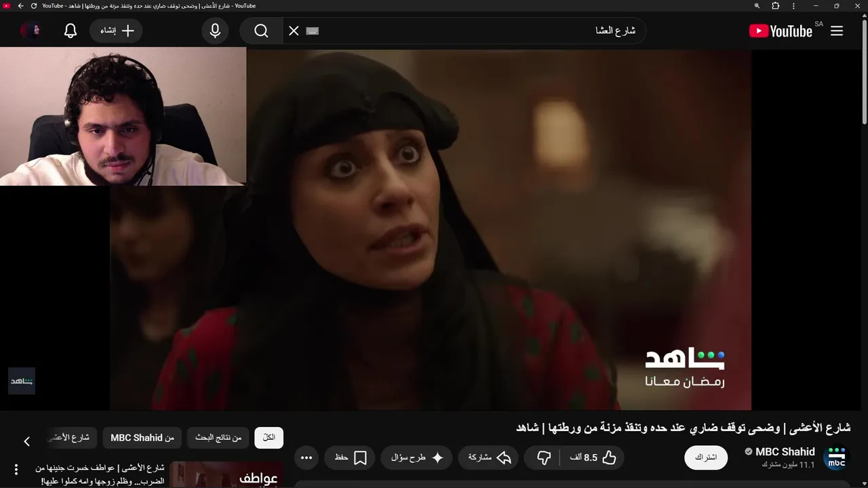Share the video via مشاركة

489,457
